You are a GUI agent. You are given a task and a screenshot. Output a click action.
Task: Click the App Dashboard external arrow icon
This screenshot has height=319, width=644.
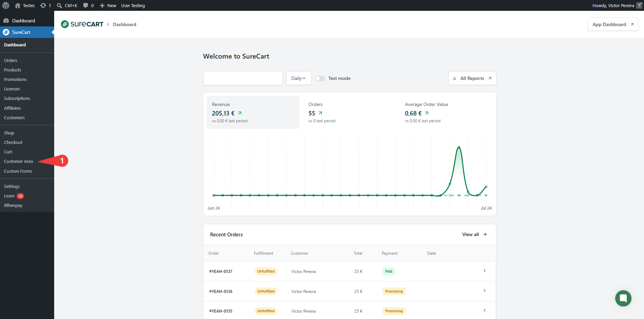(x=632, y=24)
